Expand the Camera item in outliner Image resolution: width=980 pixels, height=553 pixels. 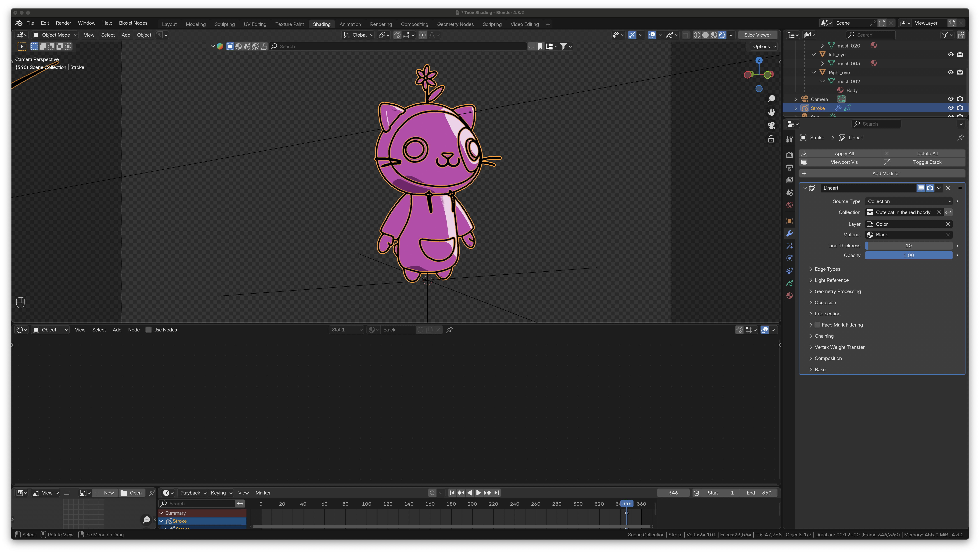796,99
